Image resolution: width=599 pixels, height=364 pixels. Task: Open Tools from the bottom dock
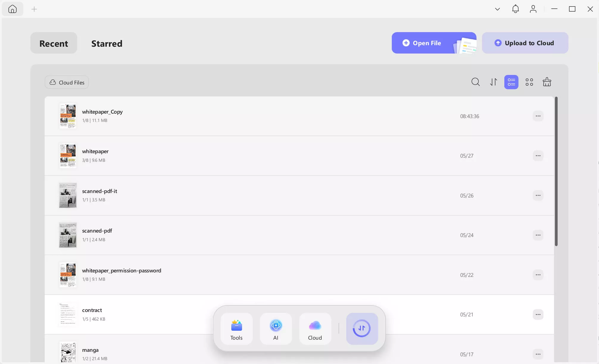pyautogui.click(x=236, y=329)
